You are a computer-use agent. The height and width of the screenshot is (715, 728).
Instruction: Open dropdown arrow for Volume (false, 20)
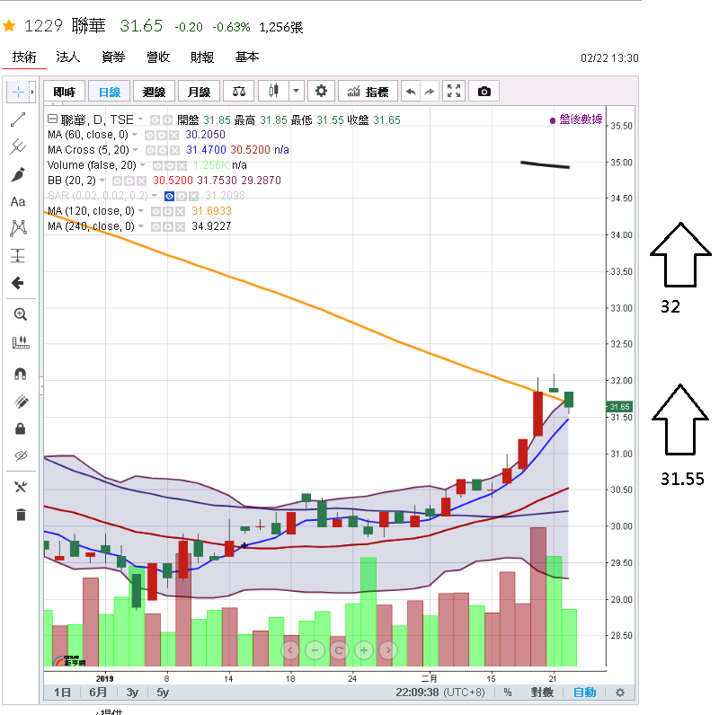(143, 164)
